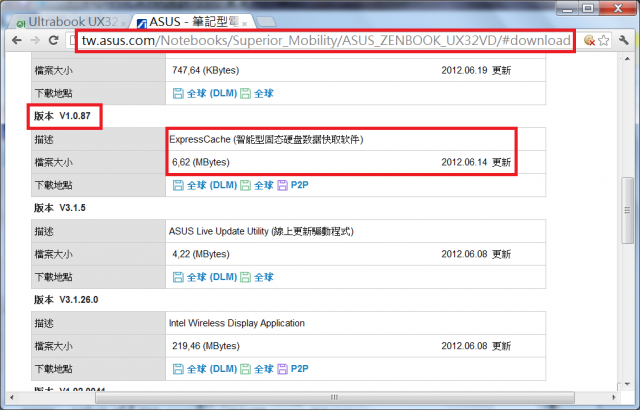Download Intel Wireless Display via plain 全球
640x410 pixels.
tap(264, 369)
